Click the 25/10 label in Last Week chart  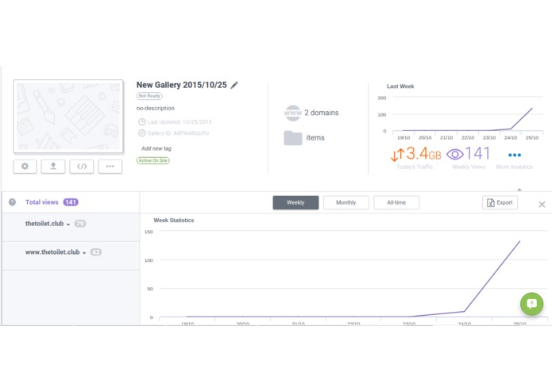[532, 138]
